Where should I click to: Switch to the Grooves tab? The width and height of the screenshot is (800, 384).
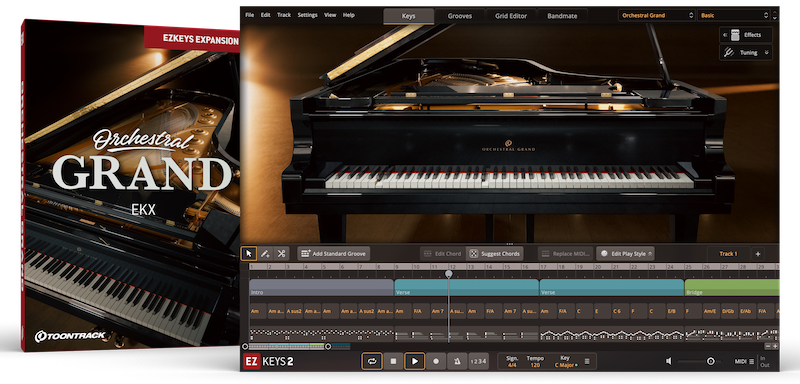tap(460, 16)
